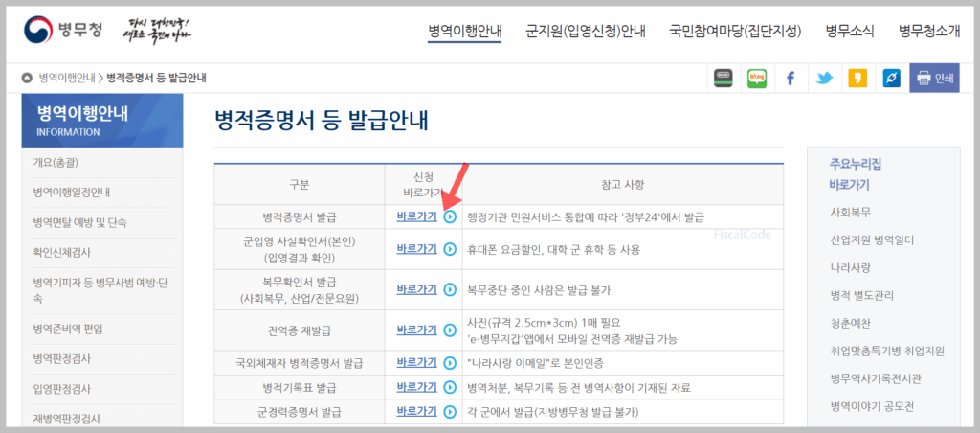Click arrow icon for 국외체재자 병적증명서 row

tap(450, 363)
